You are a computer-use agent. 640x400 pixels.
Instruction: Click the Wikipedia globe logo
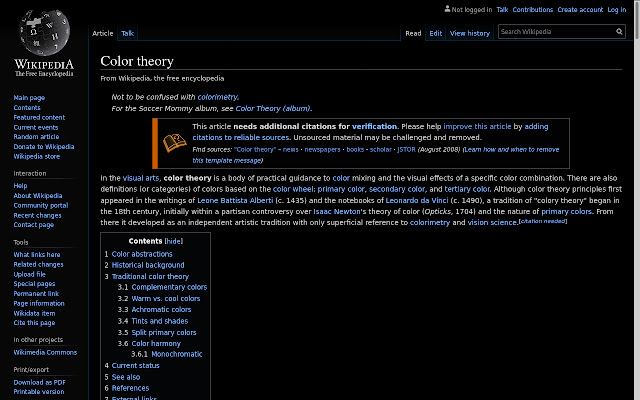coord(44,33)
